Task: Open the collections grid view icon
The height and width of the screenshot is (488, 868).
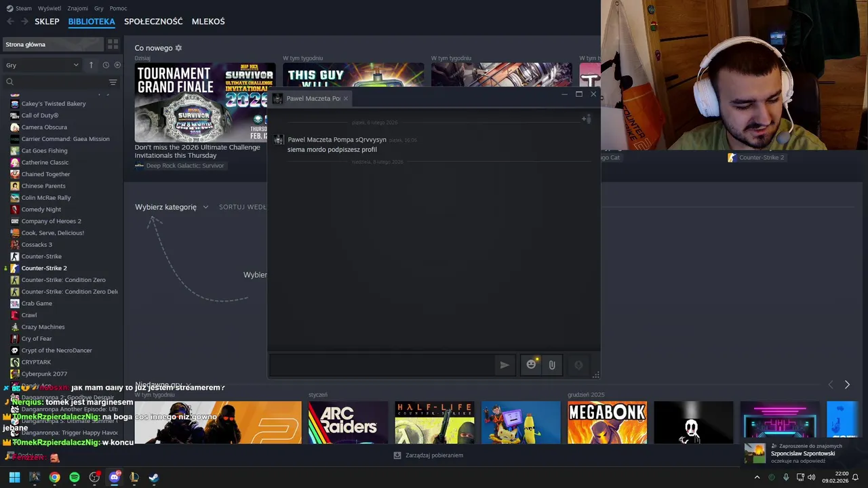Action: [113, 44]
